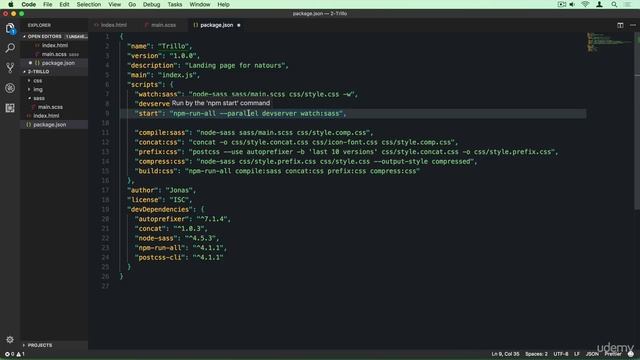Expand the img folder

(x=38, y=89)
